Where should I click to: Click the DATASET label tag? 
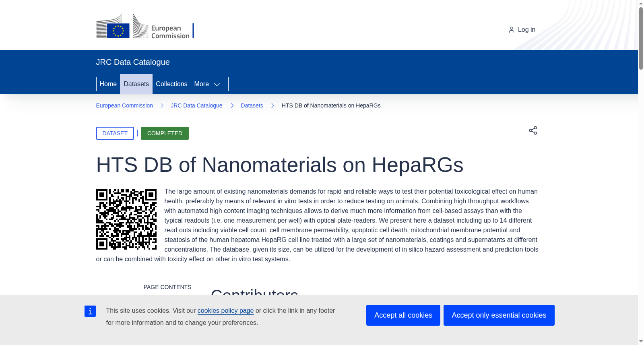115,133
